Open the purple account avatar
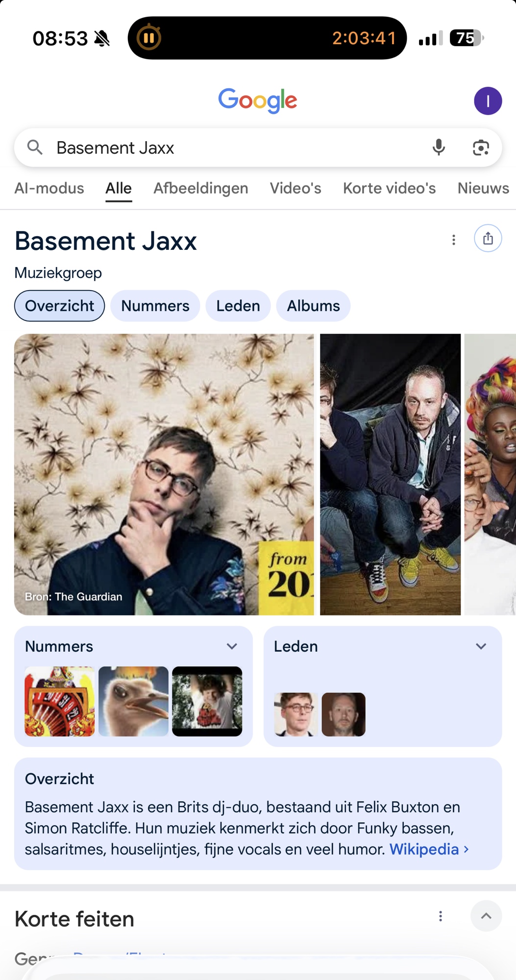The width and height of the screenshot is (516, 980). pos(488,101)
